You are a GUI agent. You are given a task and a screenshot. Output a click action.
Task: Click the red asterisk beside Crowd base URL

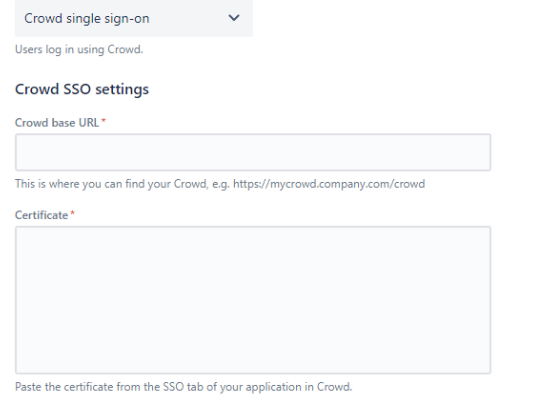pos(104,120)
